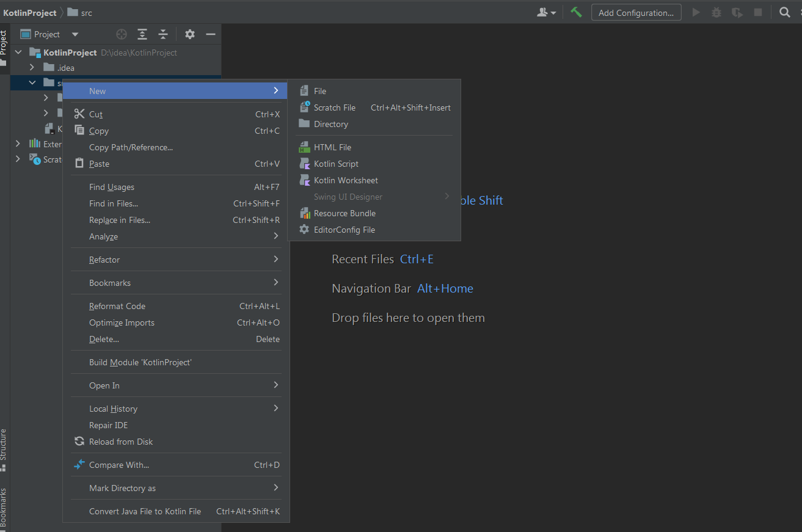Image resolution: width=802 pixels, height=532 pixels.
Task: Open the Project view dropdown selector
Action: coord(49,34)
